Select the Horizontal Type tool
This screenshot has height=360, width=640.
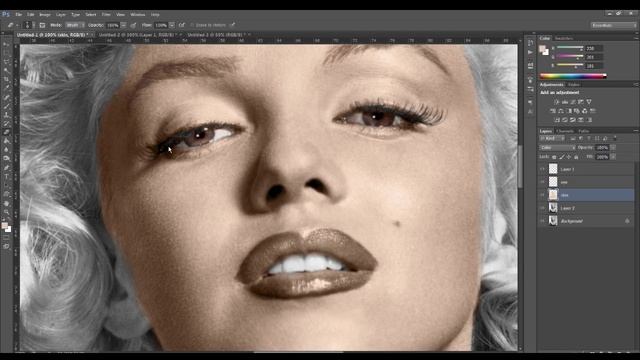click(6, 177)
